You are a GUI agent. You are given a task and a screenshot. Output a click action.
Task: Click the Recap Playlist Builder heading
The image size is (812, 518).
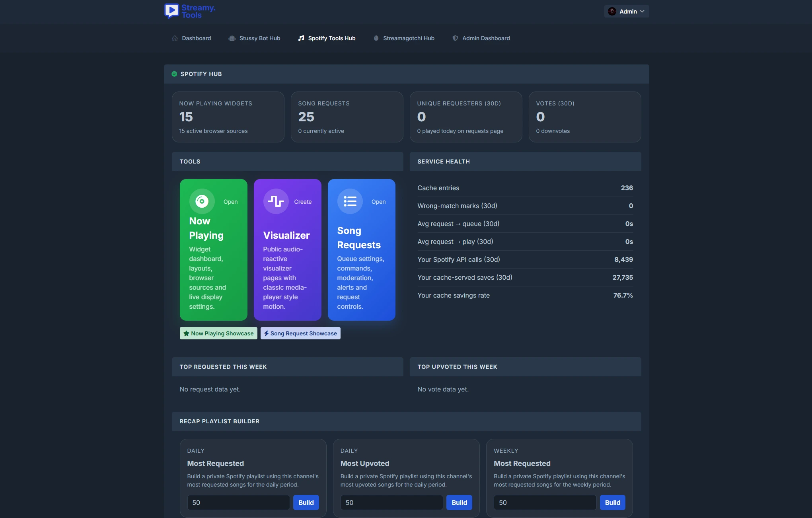[x=219, y=421]
